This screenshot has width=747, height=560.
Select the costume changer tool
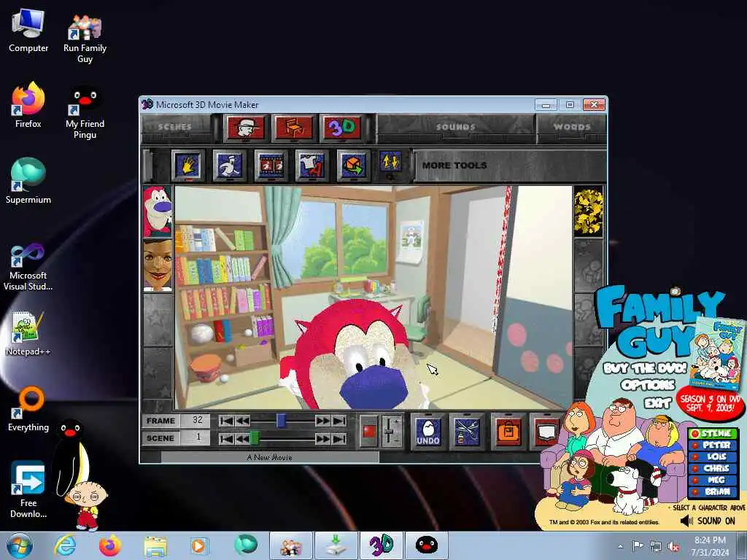311,166
